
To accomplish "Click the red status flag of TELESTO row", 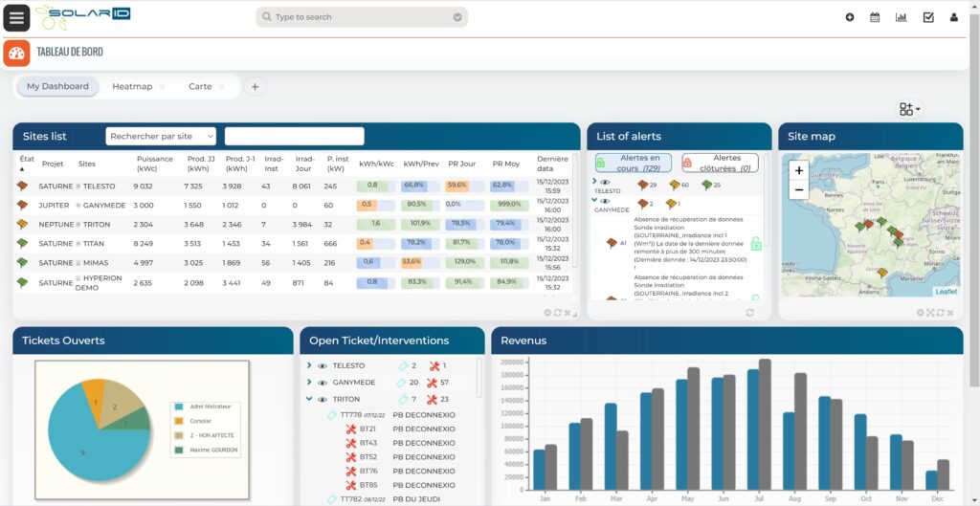I will (x=23, y=187).
